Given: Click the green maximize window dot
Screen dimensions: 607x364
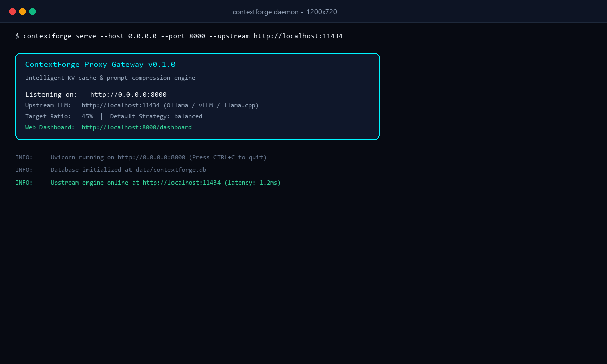Looking at the screenshot, I should tap(33, 11).
